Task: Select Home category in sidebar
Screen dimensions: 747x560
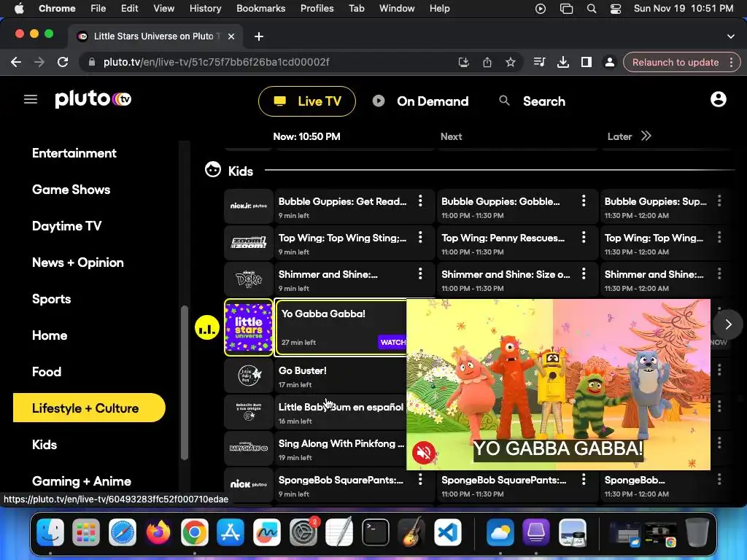Action: click(x=50, y=335)
